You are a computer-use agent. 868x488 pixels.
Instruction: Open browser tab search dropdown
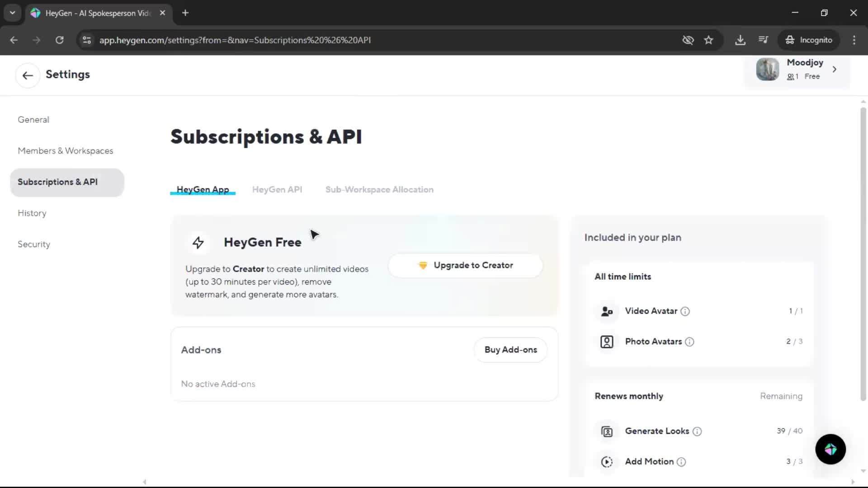coord(12,13)
